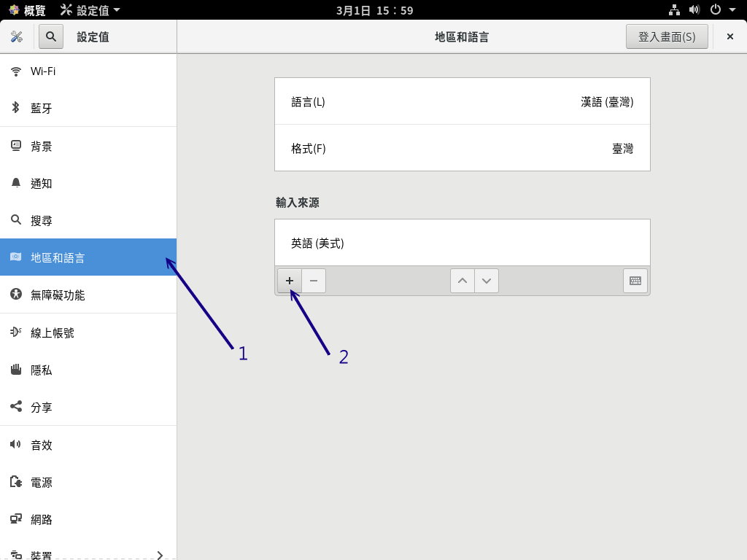
Task: Open the 語言(L) language row
Action: (462, 101)
